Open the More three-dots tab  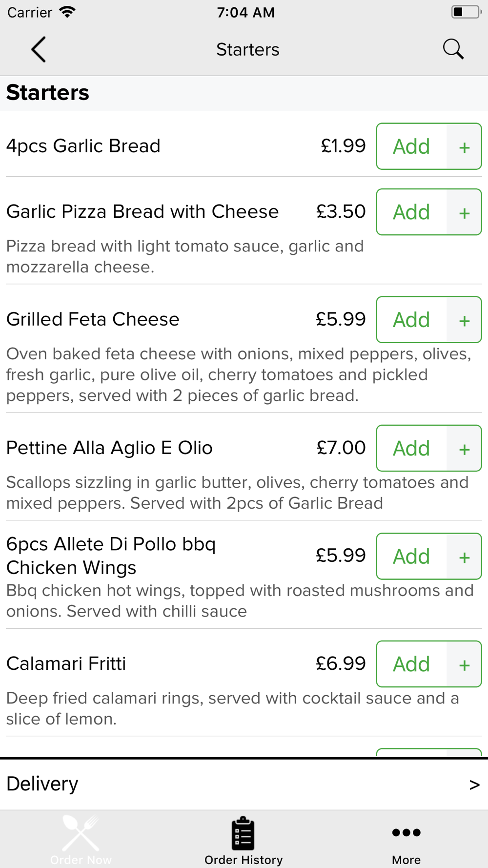point(406,840)
